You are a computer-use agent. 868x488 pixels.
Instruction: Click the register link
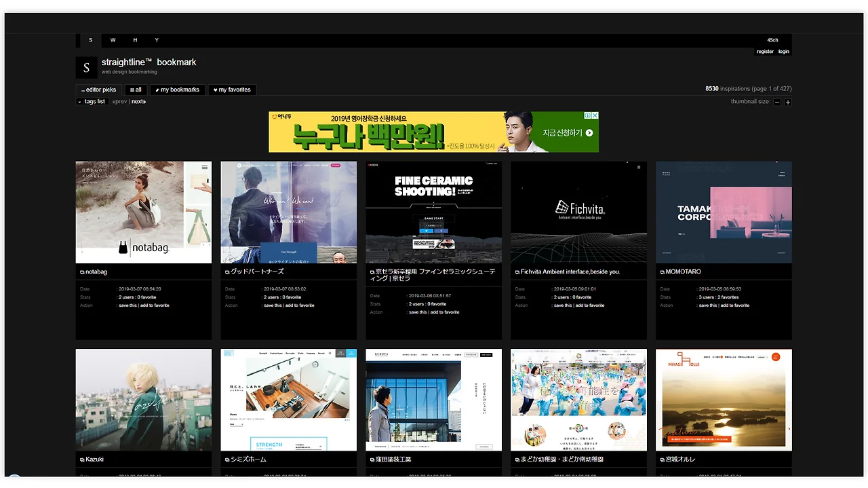click(x=765, y=52)
